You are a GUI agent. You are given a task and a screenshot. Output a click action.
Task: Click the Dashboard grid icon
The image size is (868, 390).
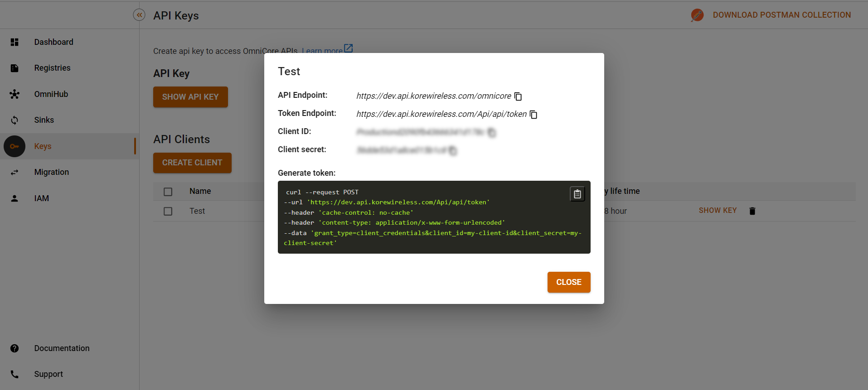tap(15, 42)
